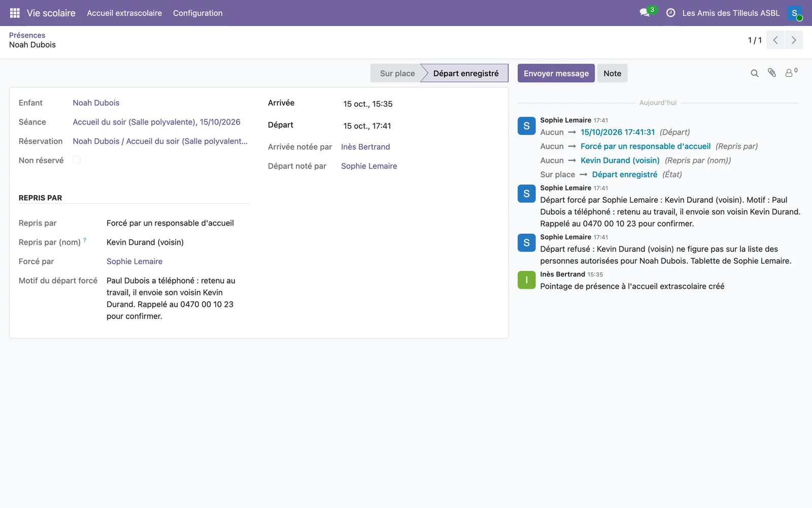The width and height of the screenshot is (812, 508).
Task: Open Sophie Lemaire in Forcé par field
Action: (x=134, y=262)
